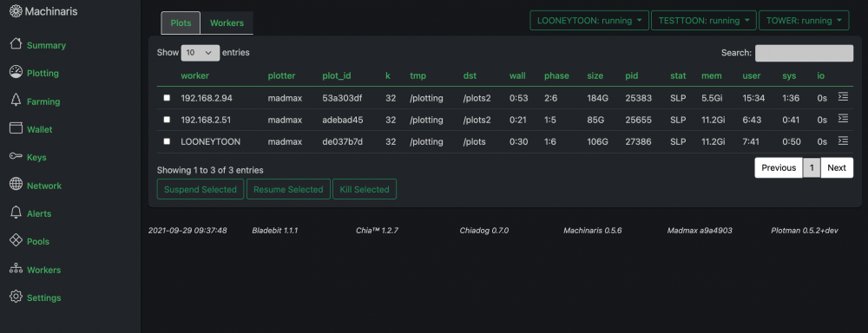Open the TESTTOON: running dropdown

click(704, 21)
